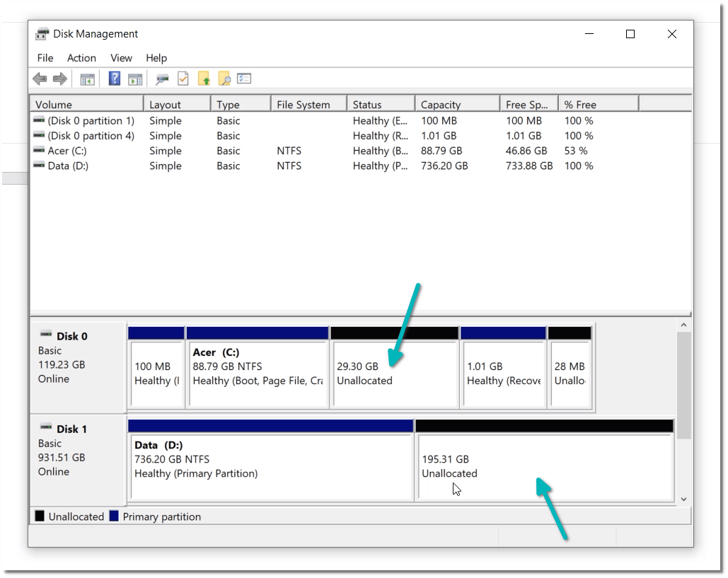Click the Forward arrow toolbar icon
The height and width of the screenshot is (578, 728).
59,78
